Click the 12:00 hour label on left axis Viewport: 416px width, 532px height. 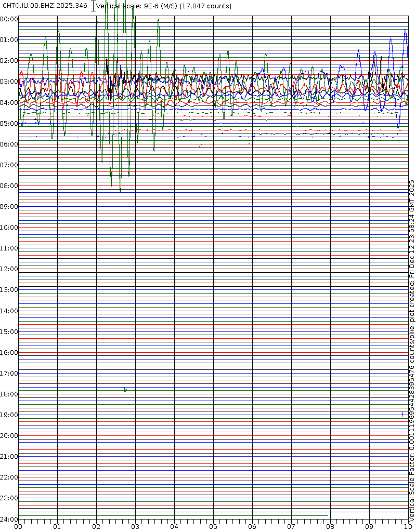9,269
